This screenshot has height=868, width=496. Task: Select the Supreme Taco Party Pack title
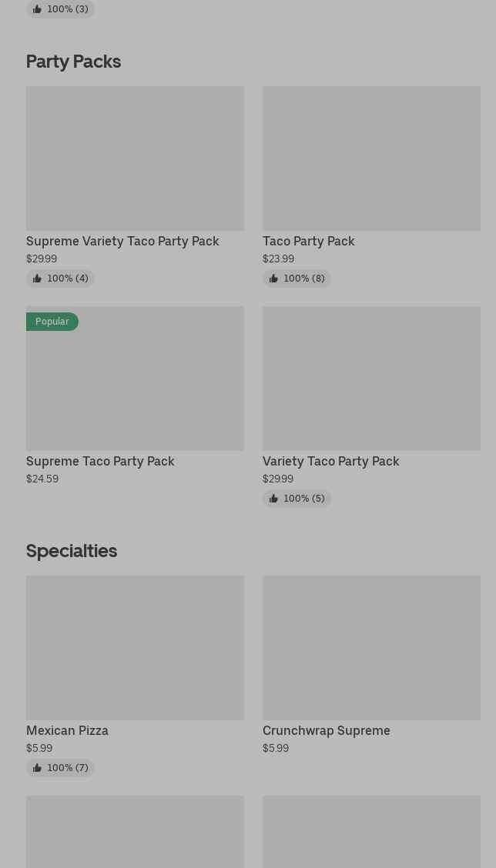point(100,461)
